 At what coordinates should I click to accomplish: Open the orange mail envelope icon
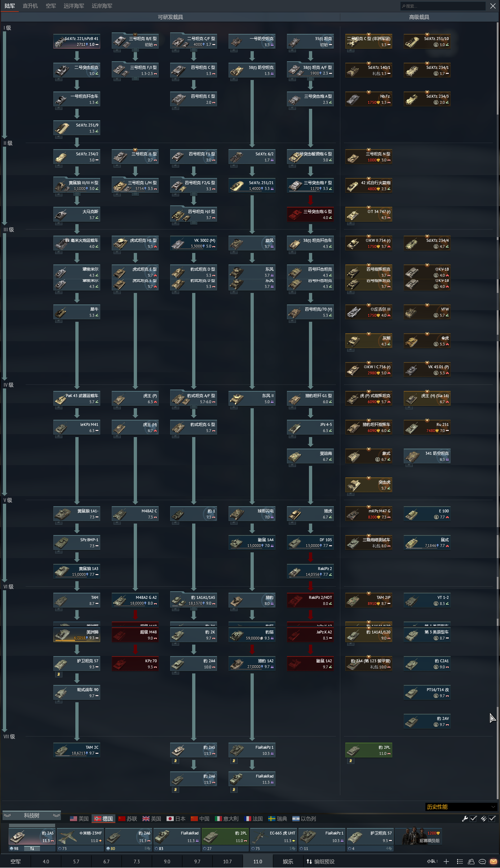tap(494, 861)
